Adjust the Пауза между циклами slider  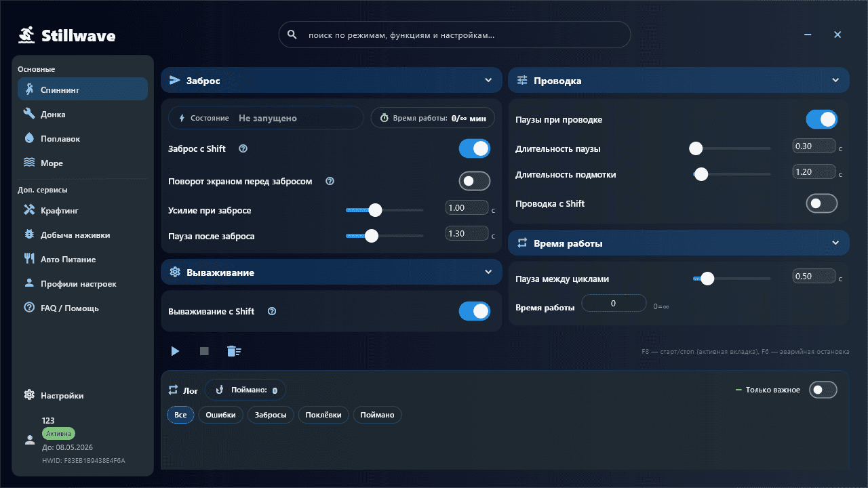click(707, 278)
